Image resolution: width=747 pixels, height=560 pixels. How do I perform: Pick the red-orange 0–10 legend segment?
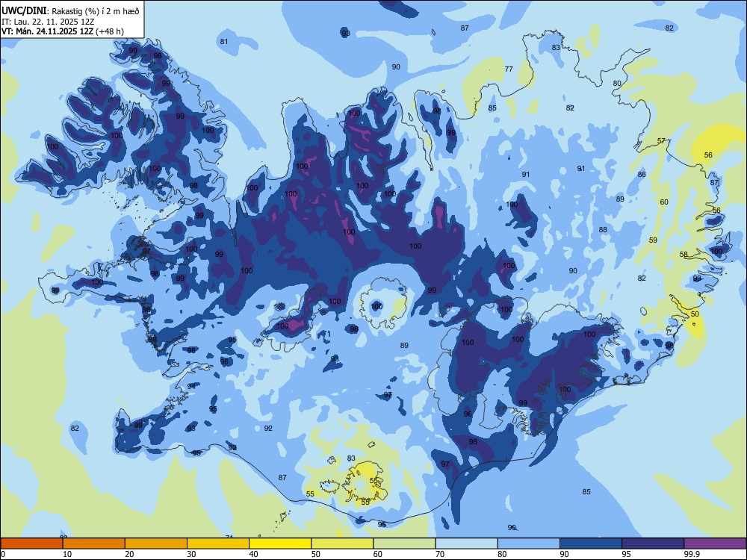coord(31,544)
